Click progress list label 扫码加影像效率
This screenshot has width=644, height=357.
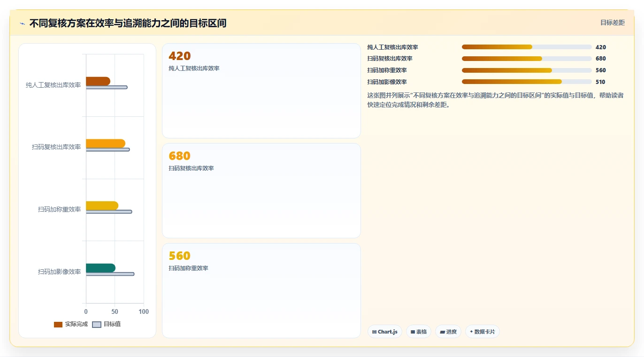pyautogui.click(x=387, y=82)
